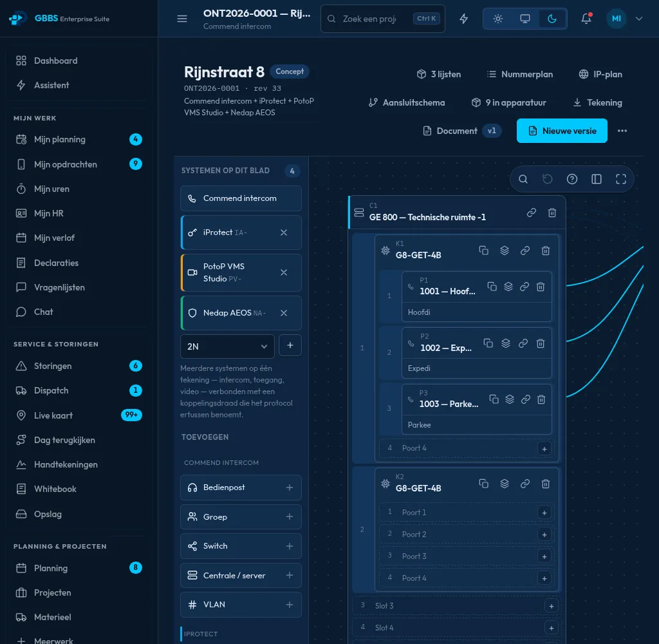Screen dimensions: 659x644
Task: Switch to dark theme moon icon
Action: (x=552, y=19)
